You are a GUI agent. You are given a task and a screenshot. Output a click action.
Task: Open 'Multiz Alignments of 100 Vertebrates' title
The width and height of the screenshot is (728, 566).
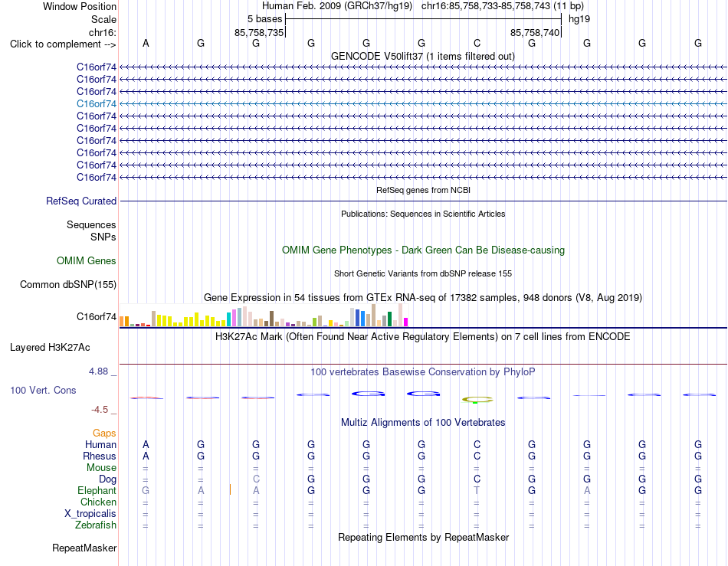click(x=423, y=423)
